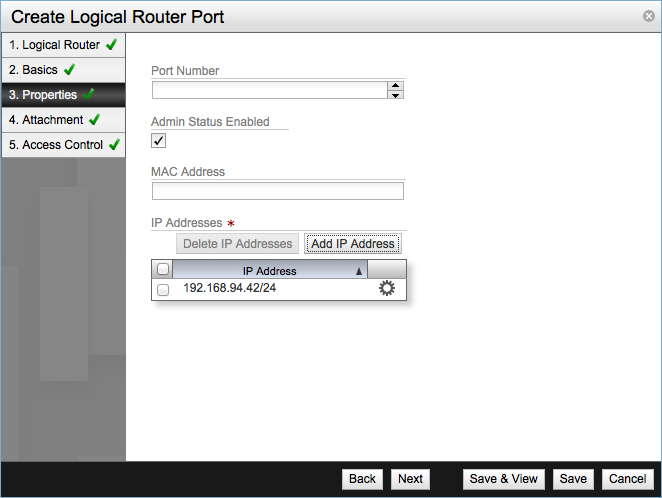Screen dimensions: 662x498
Task: Decrement the Port Number stepper down
Action: tap(396, 95)
